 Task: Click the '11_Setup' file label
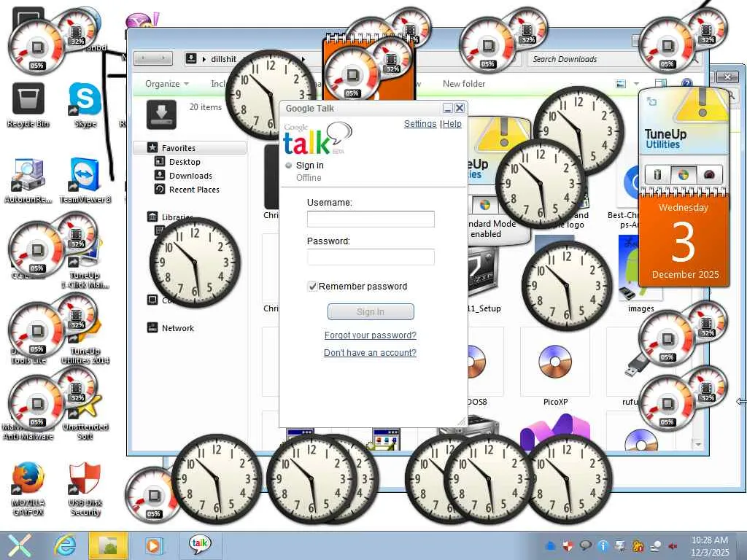(484, 308)
